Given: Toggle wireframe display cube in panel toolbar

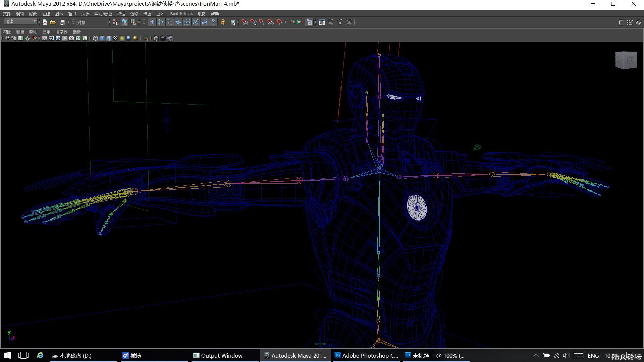Looking at the screenshot, I should point(95,38).
